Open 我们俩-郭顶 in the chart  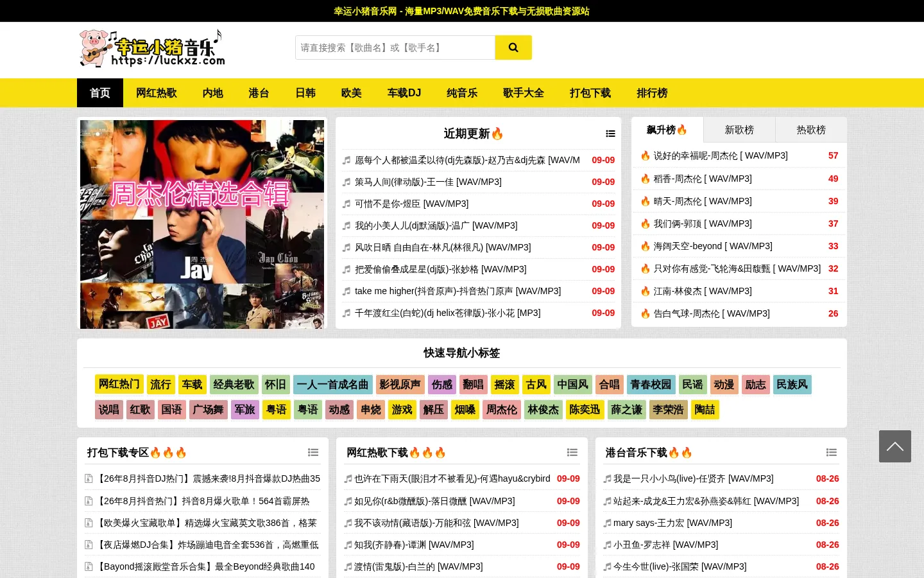tap(703, 223)
